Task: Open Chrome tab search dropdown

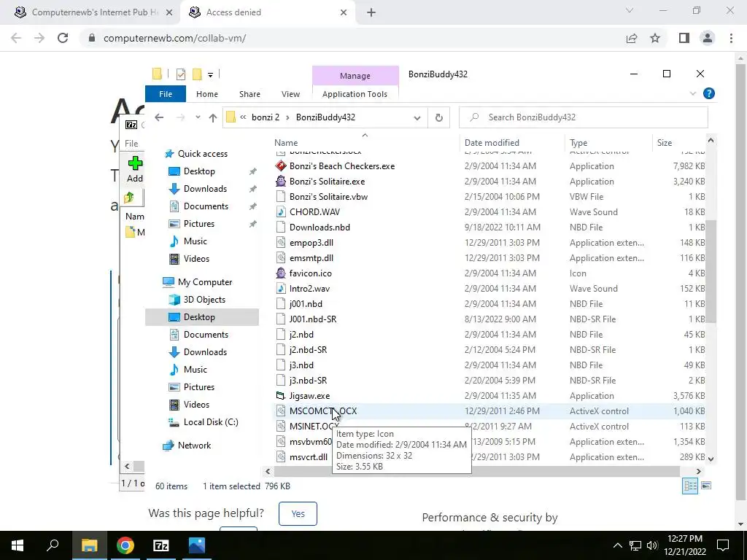Action: coord(630,10)
